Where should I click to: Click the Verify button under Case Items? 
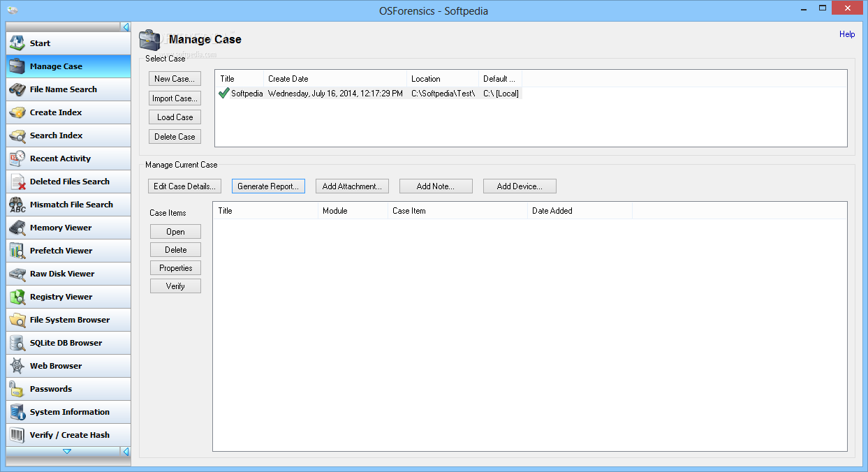[175, 286]
